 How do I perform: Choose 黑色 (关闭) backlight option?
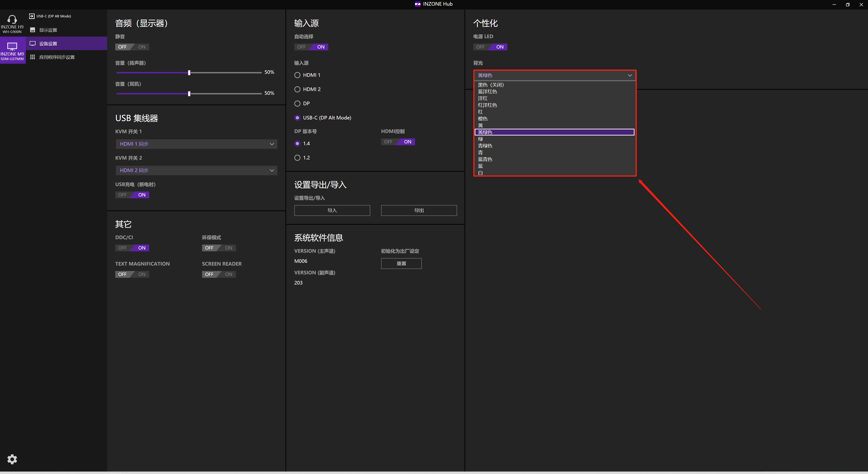click(555, 85)
